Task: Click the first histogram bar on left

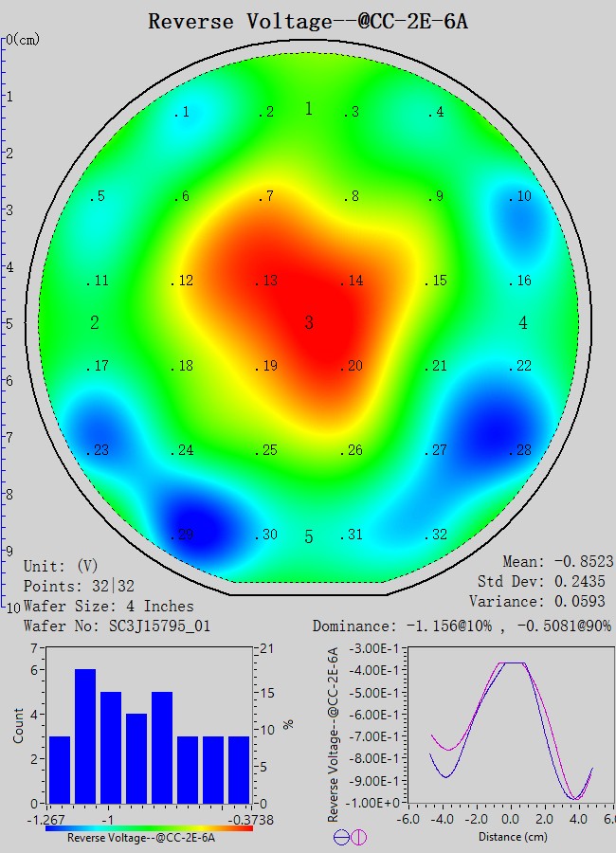Action: 59,769
